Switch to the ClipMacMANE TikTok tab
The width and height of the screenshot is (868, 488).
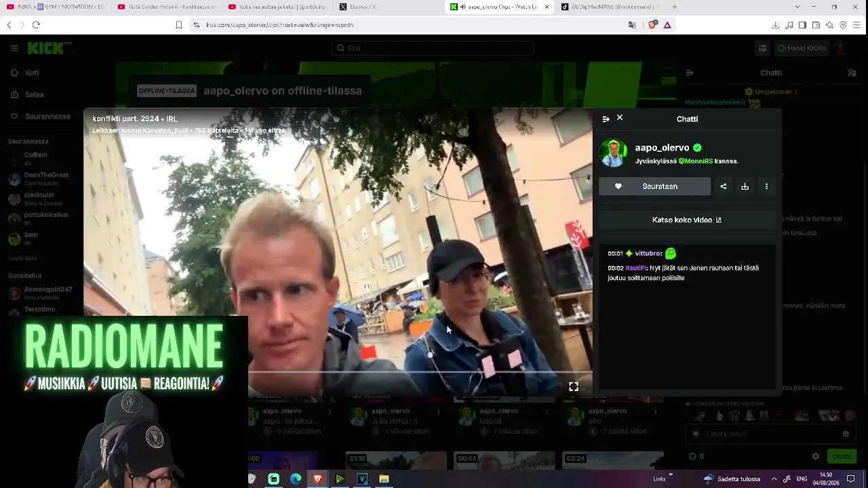[610, 7]
